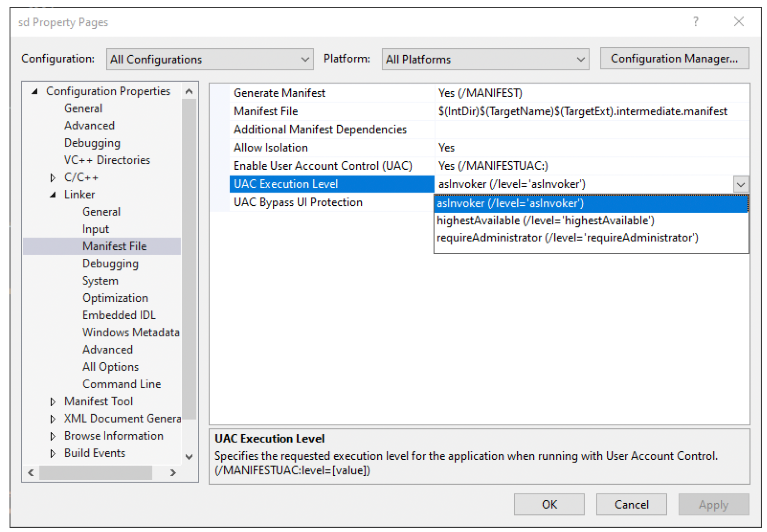Click the tree scroll down arrow
The width and height of the screenshot is (767, 532).
pyautogui.click(x=189, y=457)
